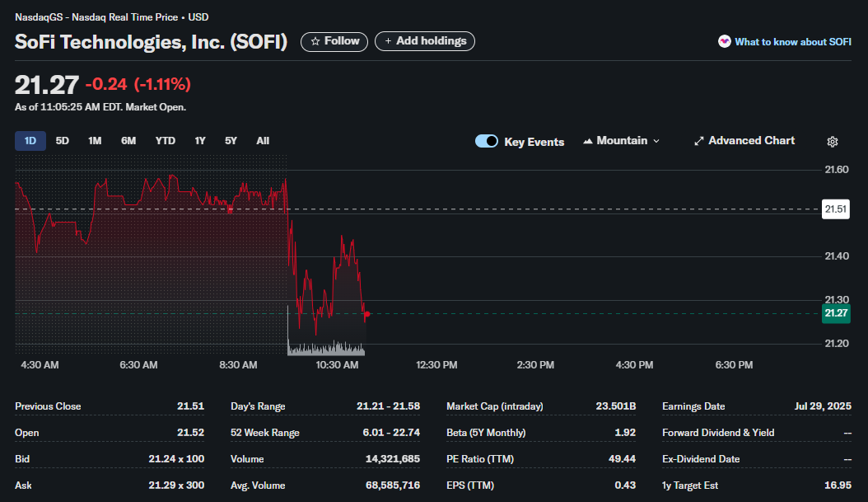Screen dimensions: 868x502
Task: Click the Avg. Volume value 68,585,716
Action: 393,486
